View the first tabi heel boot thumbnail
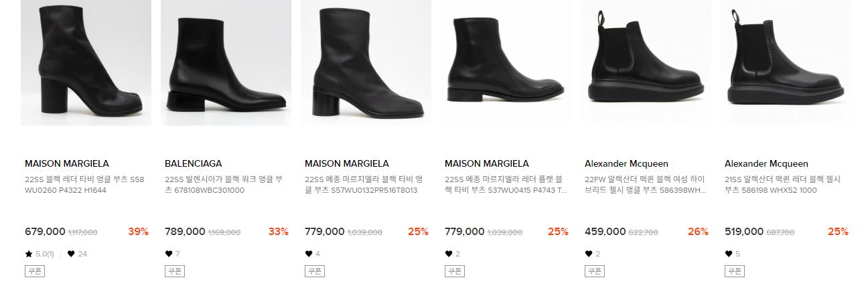 click(x=86, y=62)
